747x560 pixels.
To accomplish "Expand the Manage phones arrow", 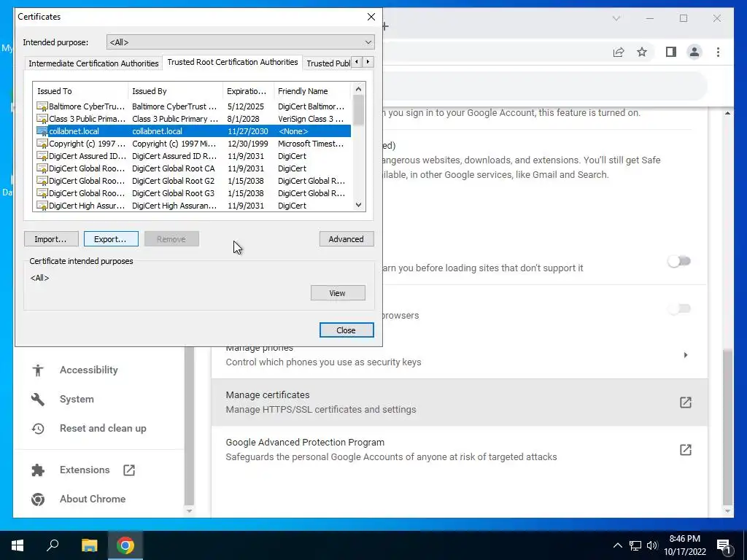I will (x=686, y=355).
